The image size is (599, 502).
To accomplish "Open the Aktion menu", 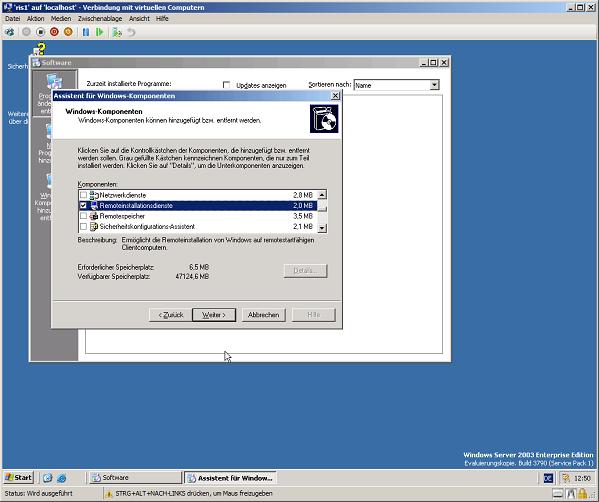I will pos(36,18).
